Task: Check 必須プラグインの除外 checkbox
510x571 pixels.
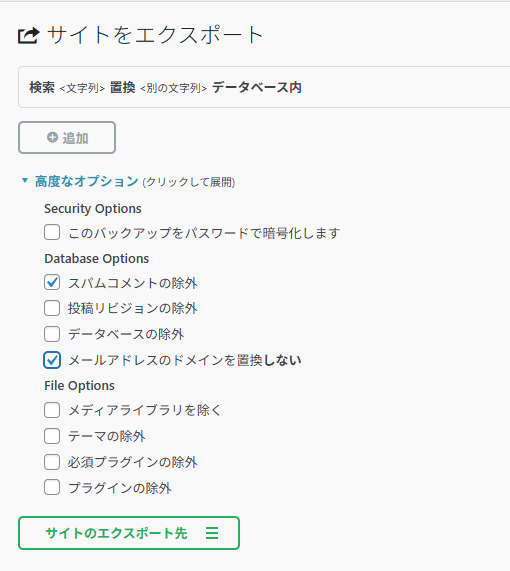Action: [52, 462]
